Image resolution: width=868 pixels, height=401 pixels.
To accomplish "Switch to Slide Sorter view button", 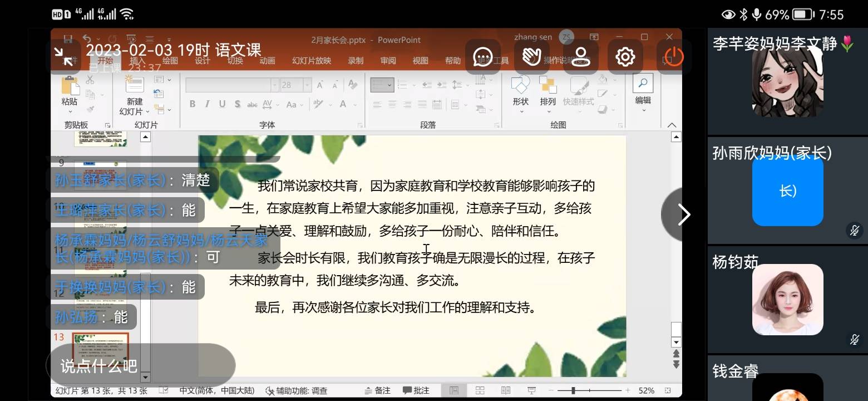I will tap(480, 390).
